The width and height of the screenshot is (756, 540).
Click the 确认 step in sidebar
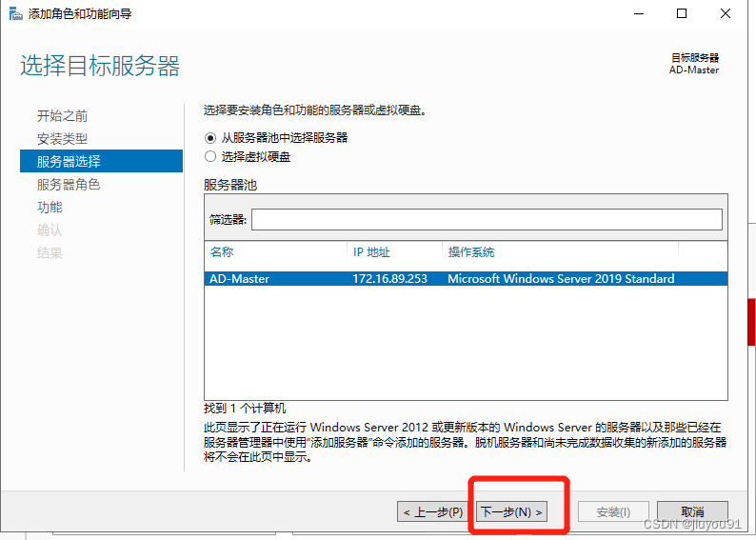(50, 230)
